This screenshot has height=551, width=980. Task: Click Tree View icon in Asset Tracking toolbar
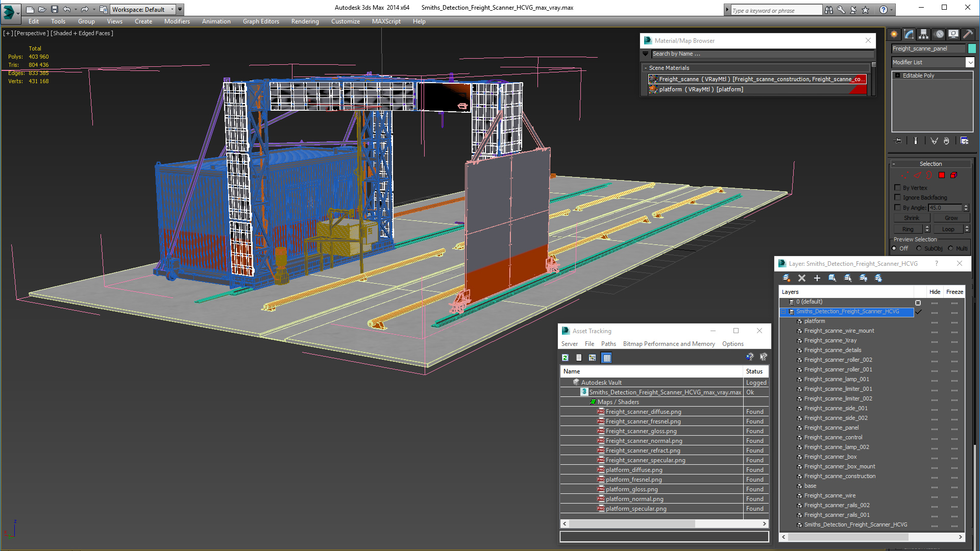(x=593, y=358)
